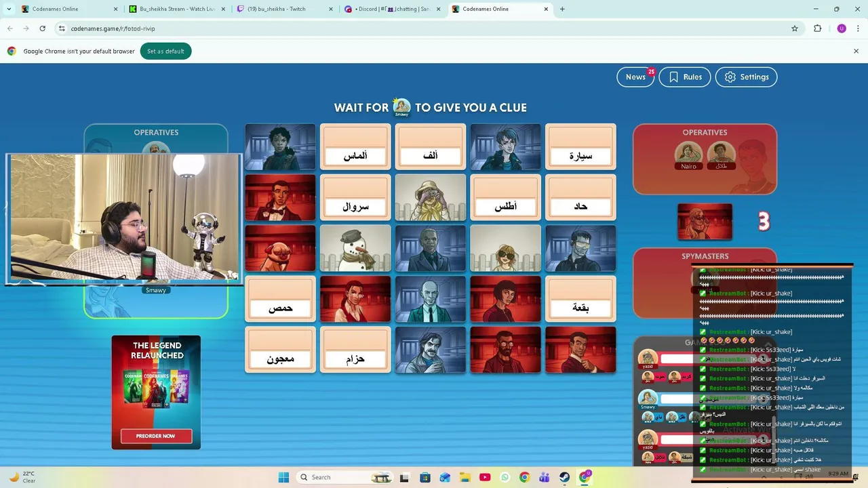
Task: Dismiss the default browser notification bar
Action: (856, 51)
